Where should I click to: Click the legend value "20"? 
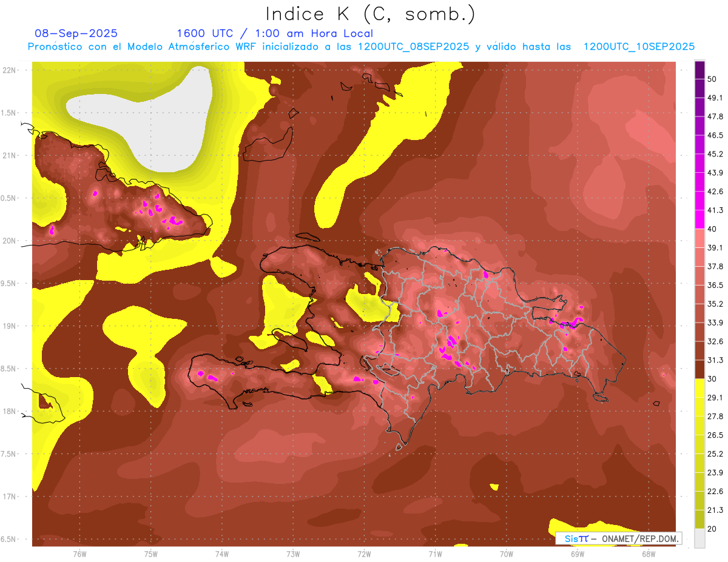pyautogui.click(x=712, y=528)
